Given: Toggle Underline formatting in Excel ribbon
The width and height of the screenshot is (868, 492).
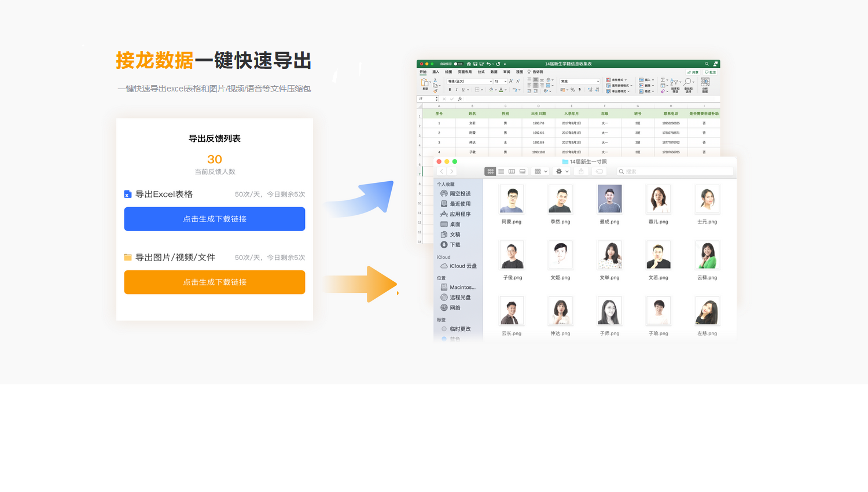Looking at the screenshot, I should pos(463,90).
